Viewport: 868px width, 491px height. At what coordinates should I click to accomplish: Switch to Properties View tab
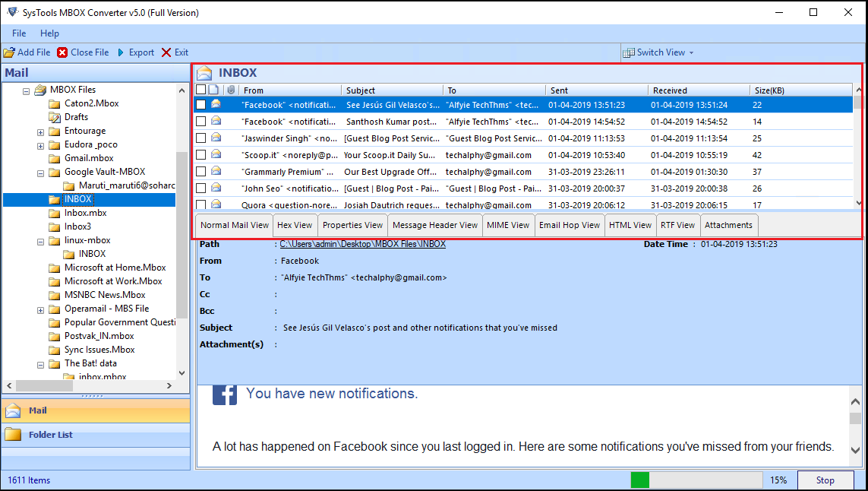coord(352,225)
